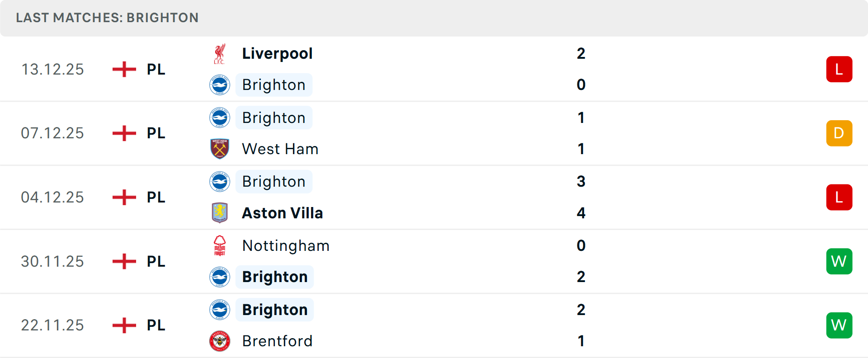
Task: Click the West Ham club crest
Action: pyautogui.click(x=220, y=149)
